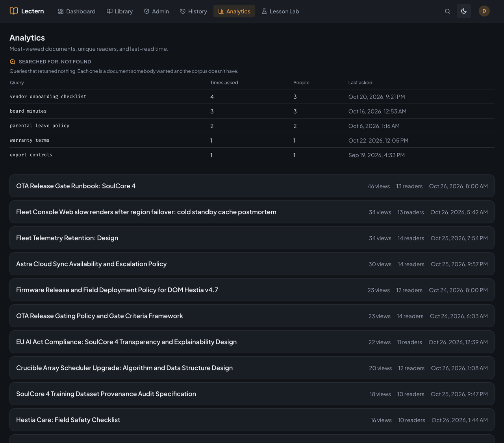Click the History clock icon

(183, 11)
